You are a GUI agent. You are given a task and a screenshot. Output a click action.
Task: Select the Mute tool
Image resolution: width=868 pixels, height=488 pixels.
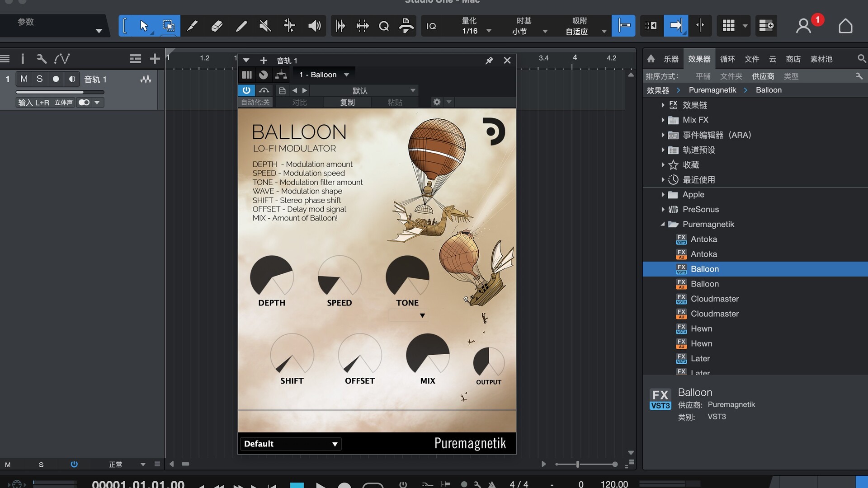(x=265, y=26)
